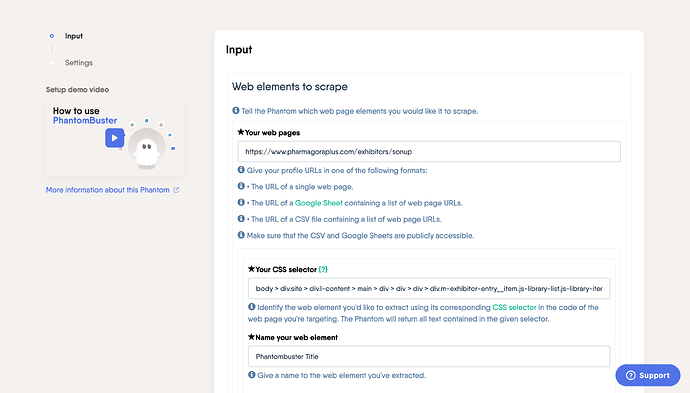This screenshot has width=690, height=393.
Task: Click the Settings step circle indicator
Action: point(52,63)
